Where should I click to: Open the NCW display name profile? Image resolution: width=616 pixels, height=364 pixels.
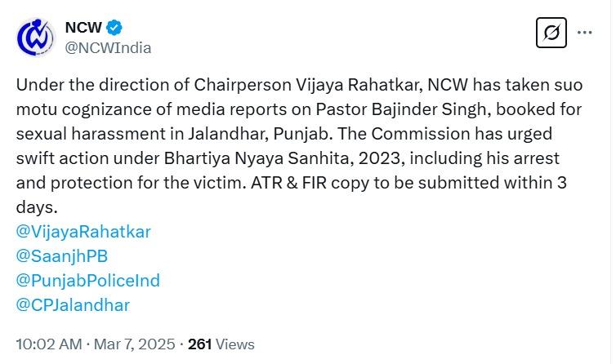(x=83, y=27)
